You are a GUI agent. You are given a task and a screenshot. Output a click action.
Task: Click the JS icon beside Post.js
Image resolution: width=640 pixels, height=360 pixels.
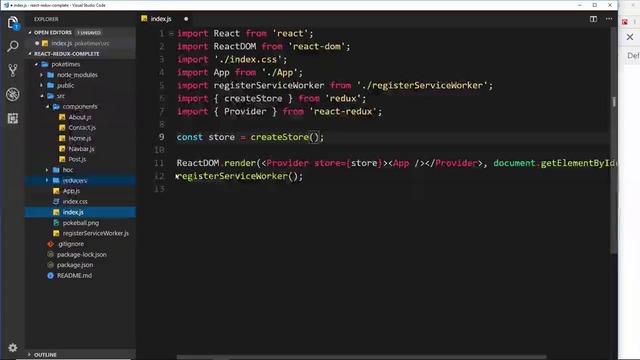[x=62, y=159]
